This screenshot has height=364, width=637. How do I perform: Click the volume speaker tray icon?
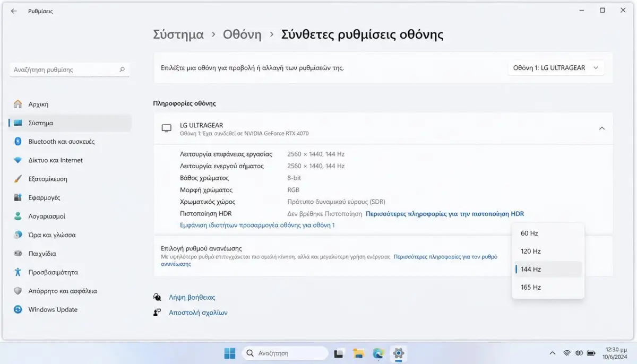(x=579, y=353)
